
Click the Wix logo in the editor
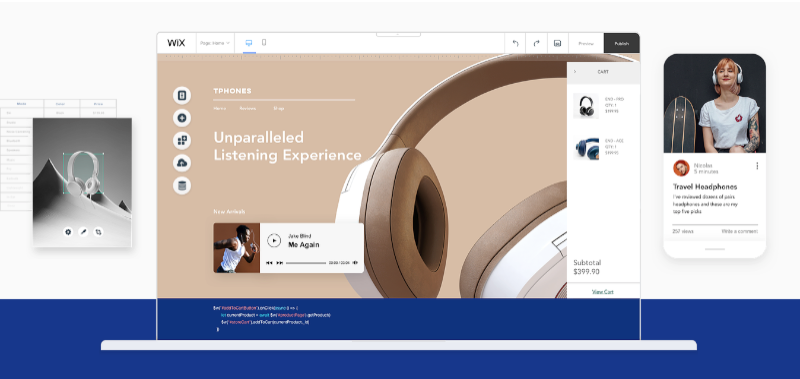tap(176, 43)
